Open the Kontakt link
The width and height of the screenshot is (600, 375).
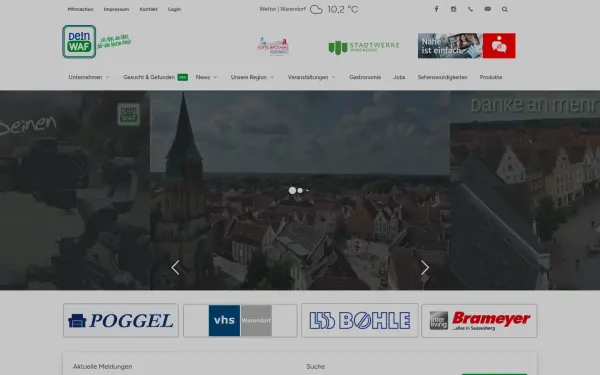[148, 9]
